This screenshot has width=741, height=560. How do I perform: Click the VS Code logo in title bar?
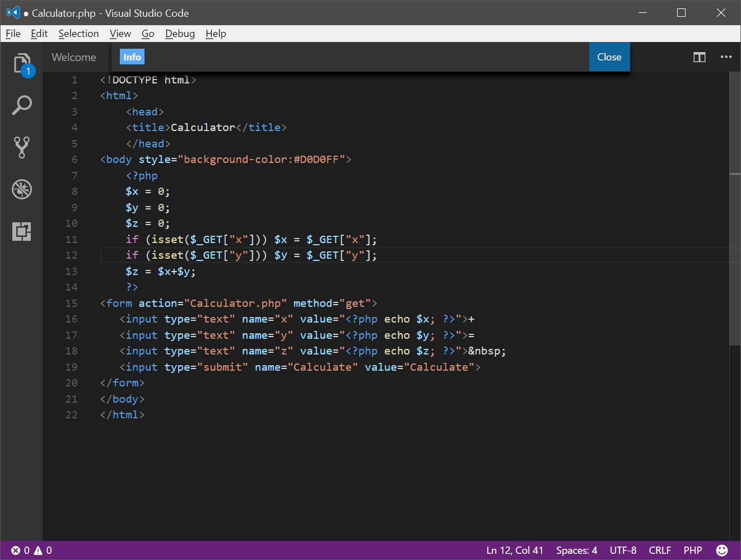pos(13,12)
